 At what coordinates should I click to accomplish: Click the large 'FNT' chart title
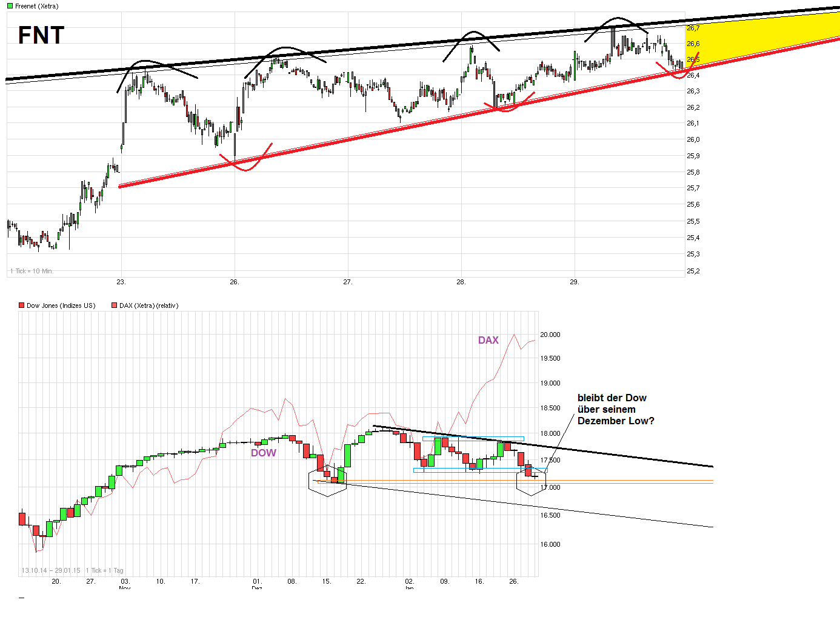click(41, 35)
